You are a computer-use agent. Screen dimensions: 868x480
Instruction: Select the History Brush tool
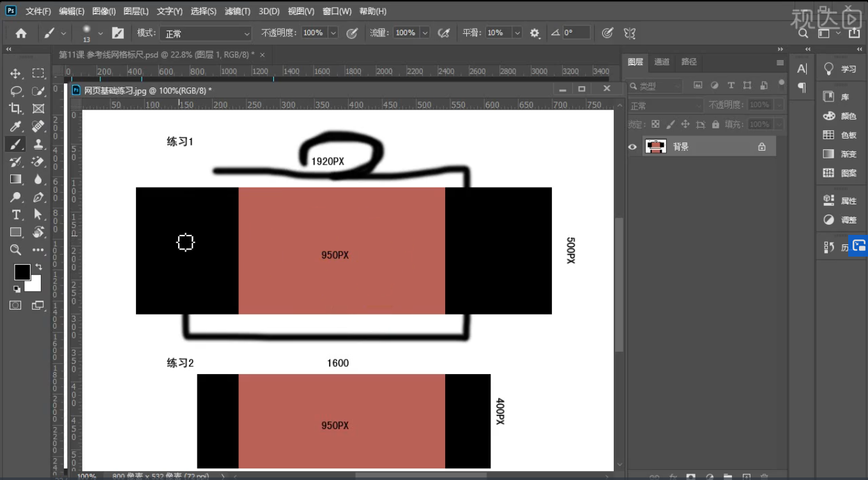pyautogui.click(x=16, y=161)
